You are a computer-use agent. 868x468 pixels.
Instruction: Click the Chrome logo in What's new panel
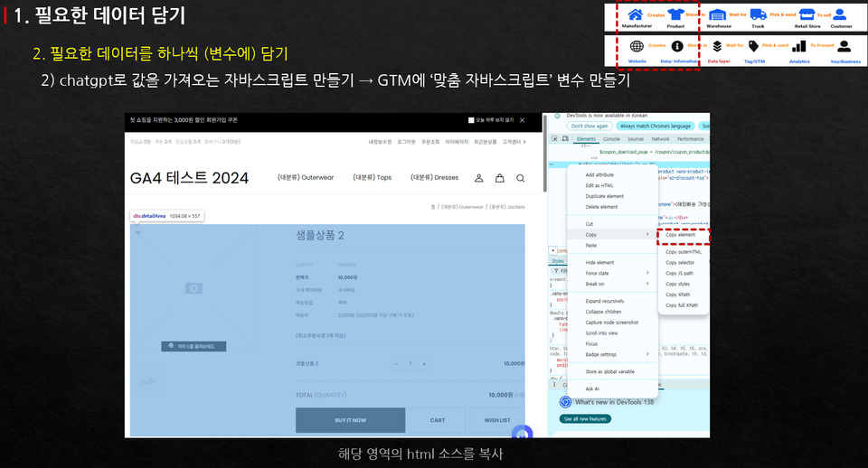(x=565, y=402)
